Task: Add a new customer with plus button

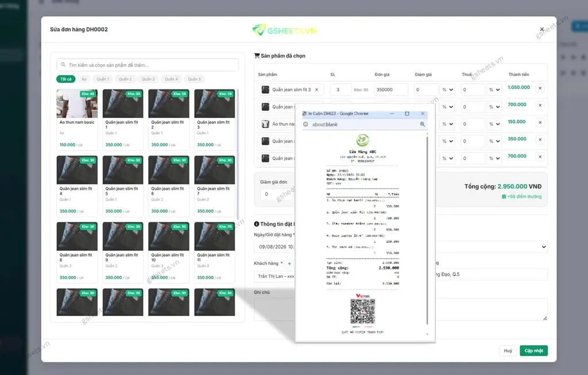Action: click(289, 264)
